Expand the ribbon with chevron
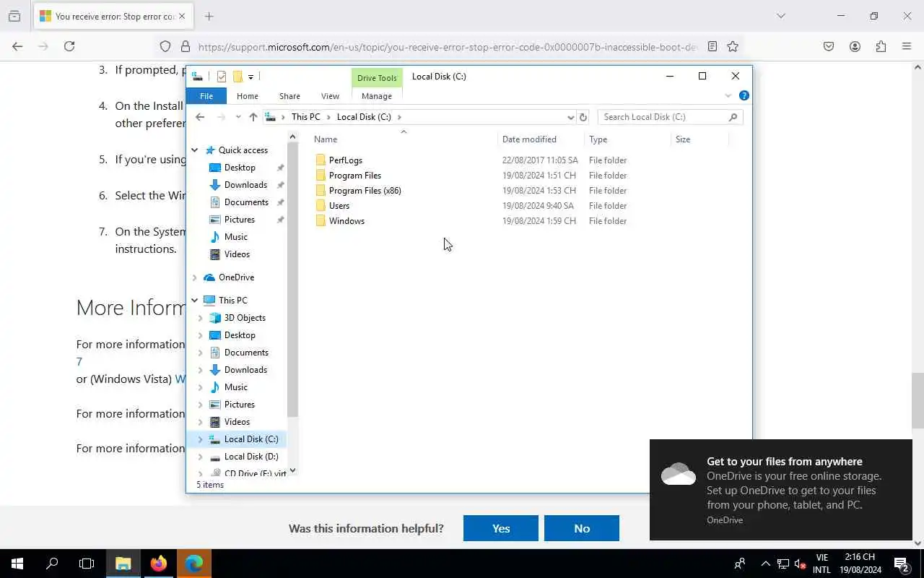The height and width of the screenshot is (578, 924). coord(728,95)
